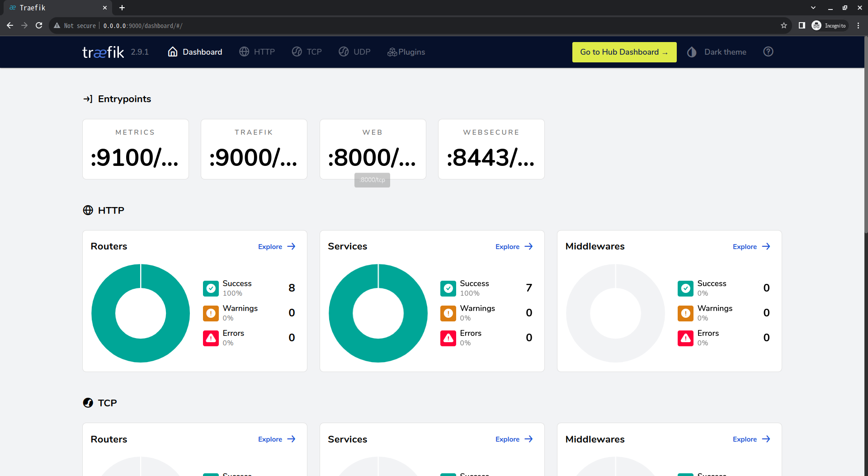Close the Traefik browser tab

click(105, 8)
